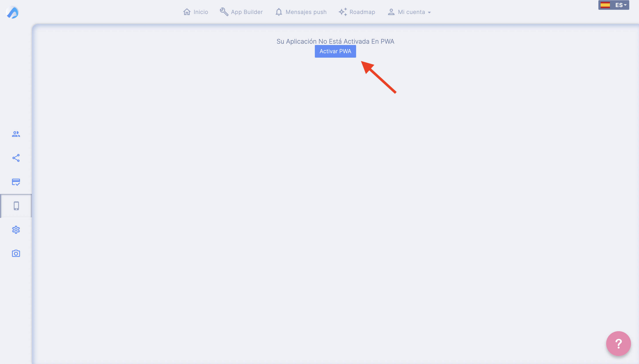The height and width of the screenshot is (364, 639).
Task: Open the camera screenshots sidebar icon
Action: coord(16,253)
